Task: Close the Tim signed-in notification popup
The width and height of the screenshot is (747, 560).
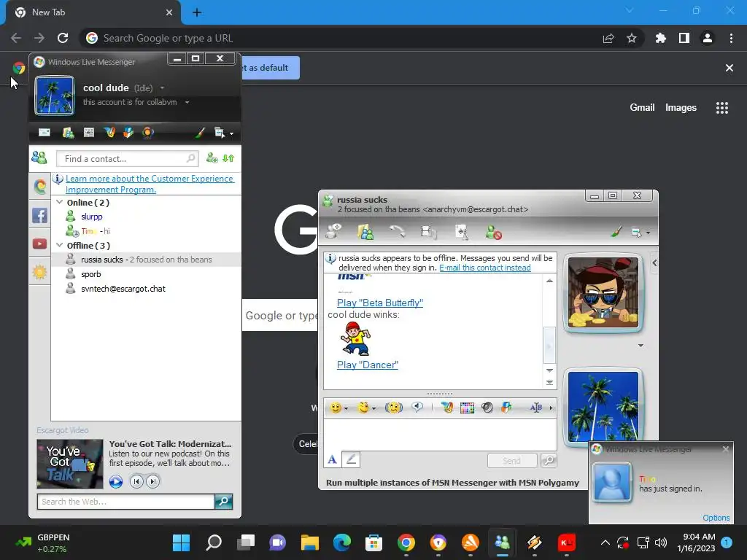Action: (x=726, y=448)
